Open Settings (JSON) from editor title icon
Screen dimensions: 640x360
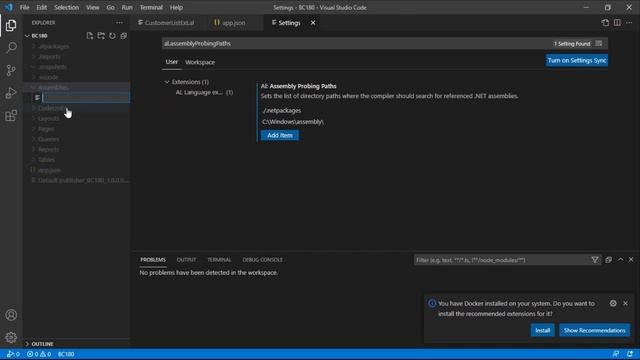pos(605,23)
